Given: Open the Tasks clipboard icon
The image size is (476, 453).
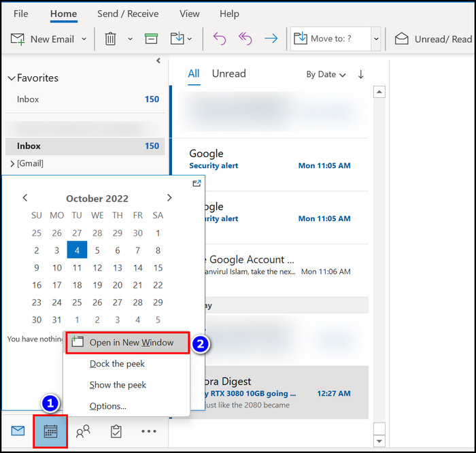Looking at the screenshot, I should tap(116, 431).
